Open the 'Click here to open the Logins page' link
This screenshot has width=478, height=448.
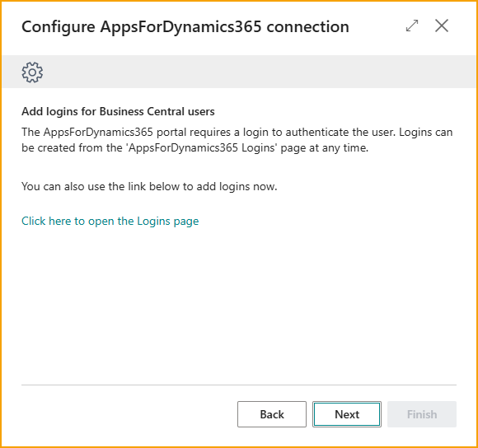110,221
